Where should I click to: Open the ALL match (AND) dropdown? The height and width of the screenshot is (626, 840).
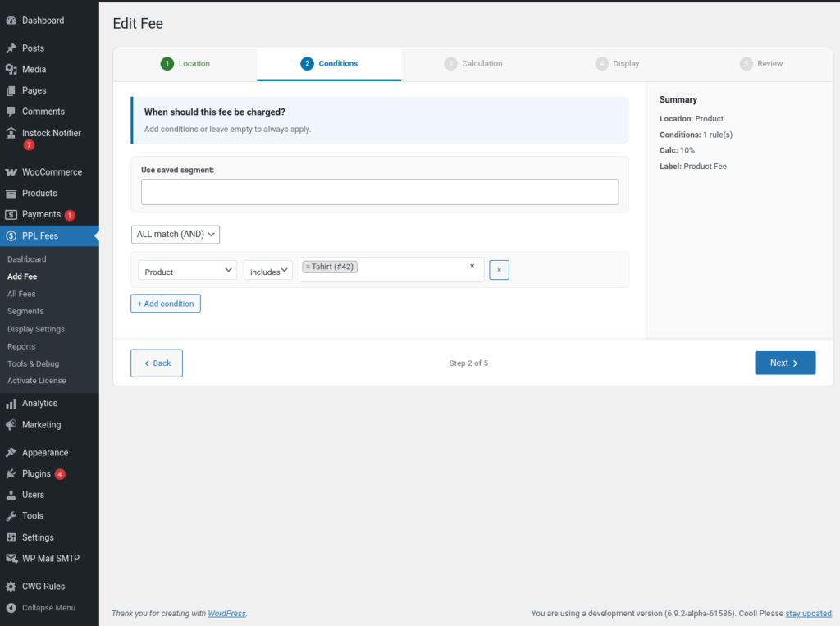[176, 234]
